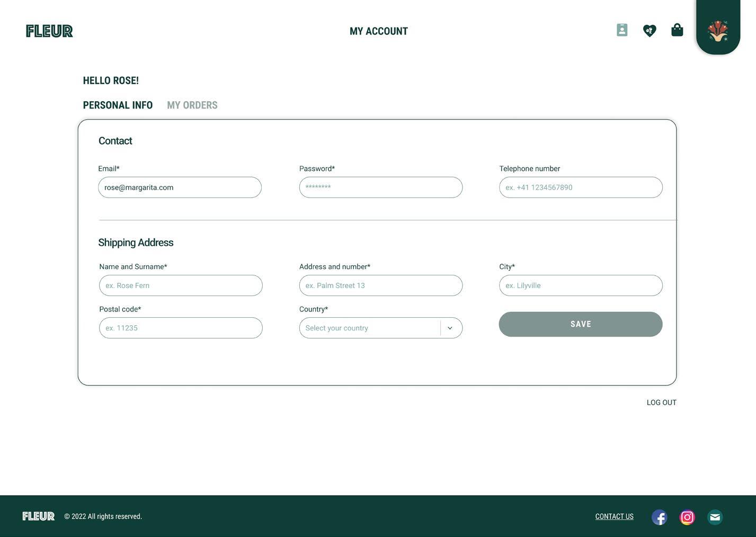Click the email envelope footer icon
Image resolution: width=756 pixels, height=537 pixels.
(x=715, y=517)
